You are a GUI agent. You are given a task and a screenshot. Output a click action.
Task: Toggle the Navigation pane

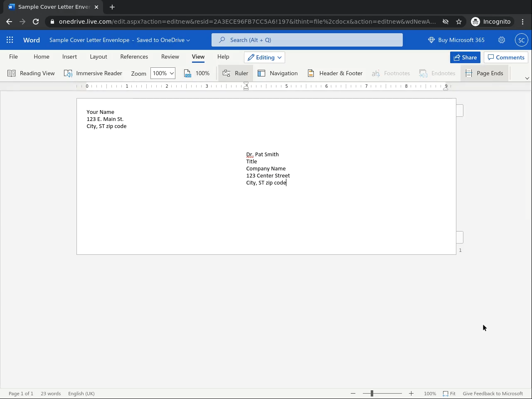coord(278,73)
